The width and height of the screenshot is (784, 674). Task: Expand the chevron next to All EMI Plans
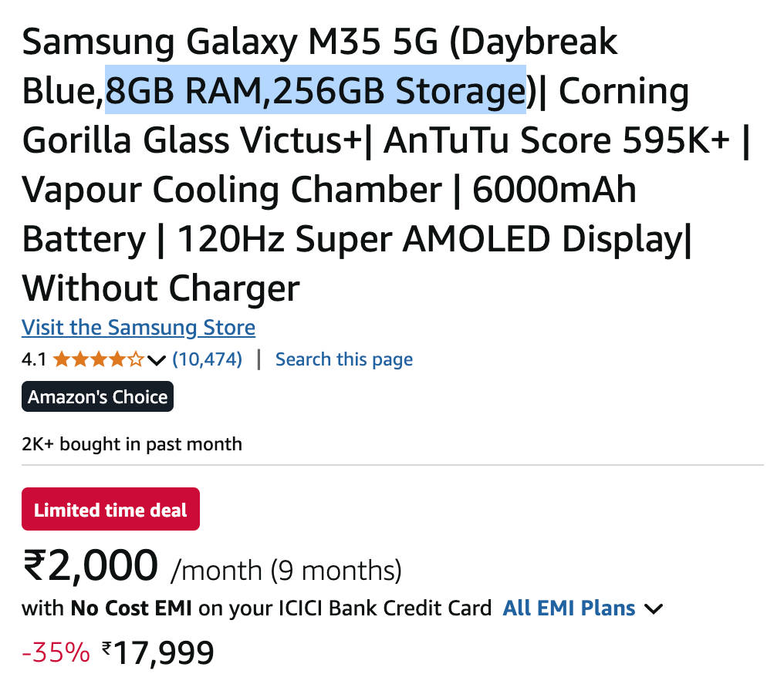coord(654,609)
